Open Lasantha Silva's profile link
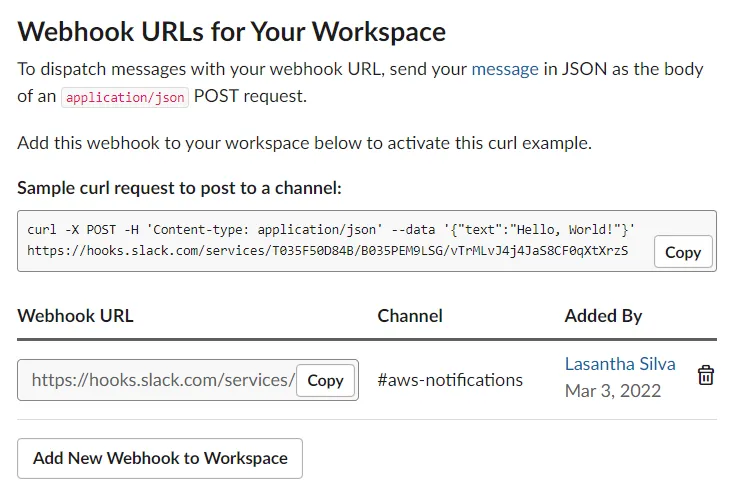The image size is (737, 495). coord(620,364)
